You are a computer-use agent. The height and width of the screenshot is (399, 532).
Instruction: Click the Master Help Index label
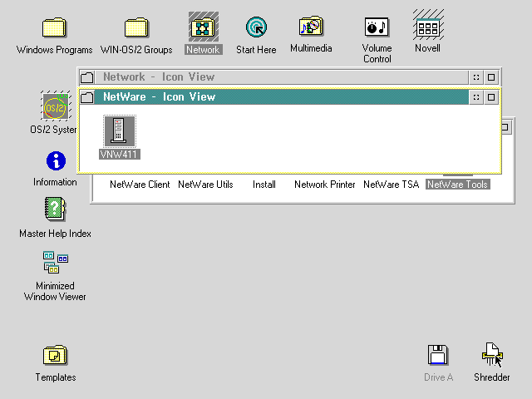click(55, 234)
